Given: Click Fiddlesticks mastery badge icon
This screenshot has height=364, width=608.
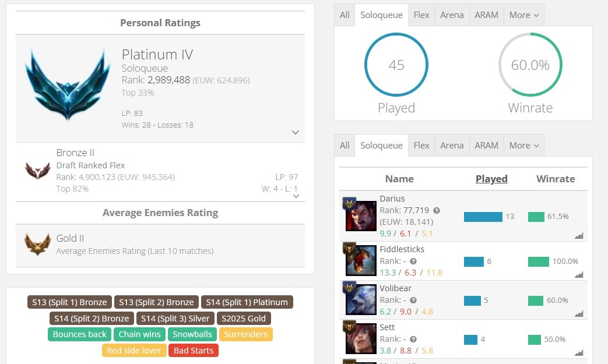Looking at the screenshot, I should click(x=349, y=248).
